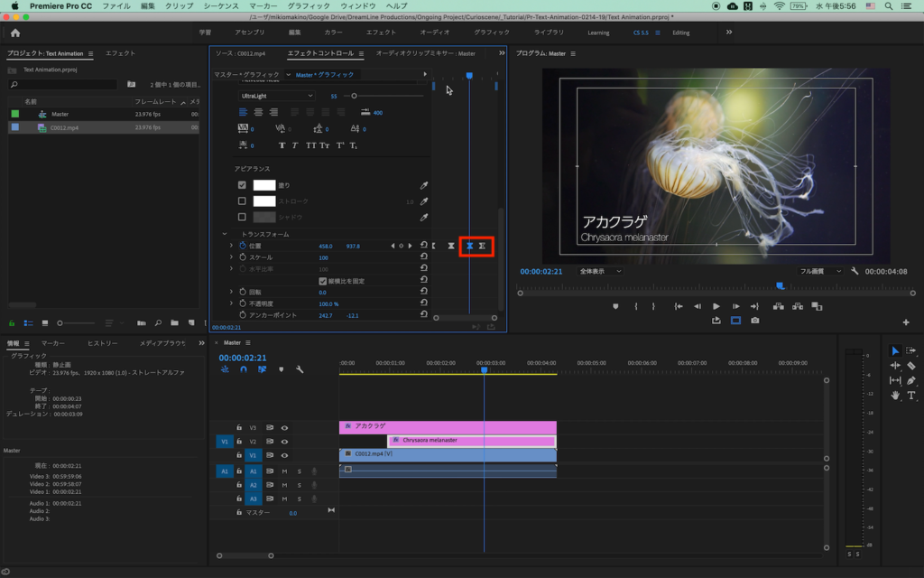Uncheck the 縦横比を固定 checkbox
Screen dimensions: 924x578
(x=323, y=281)
